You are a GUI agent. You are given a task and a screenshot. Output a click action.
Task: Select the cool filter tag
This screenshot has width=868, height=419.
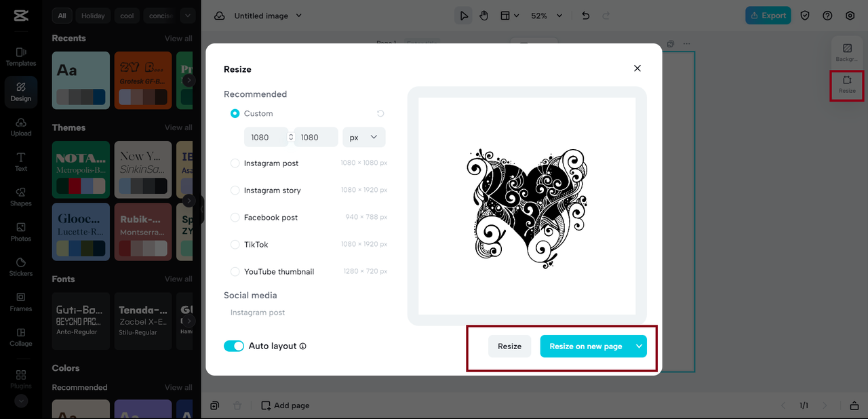(x=127, y=16)
